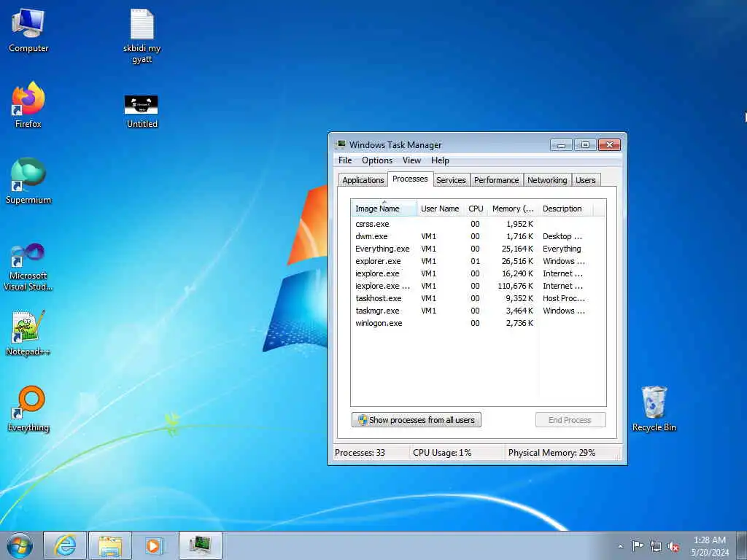Open the Options menu
Viewport: 747px width, 560px height.
[377, 160]
